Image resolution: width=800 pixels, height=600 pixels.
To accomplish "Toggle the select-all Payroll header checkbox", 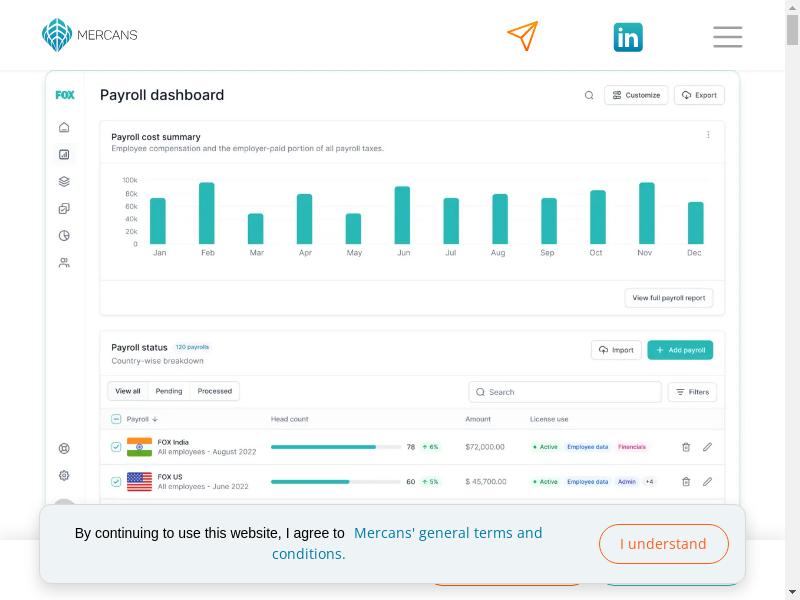I will pos(116,419).
